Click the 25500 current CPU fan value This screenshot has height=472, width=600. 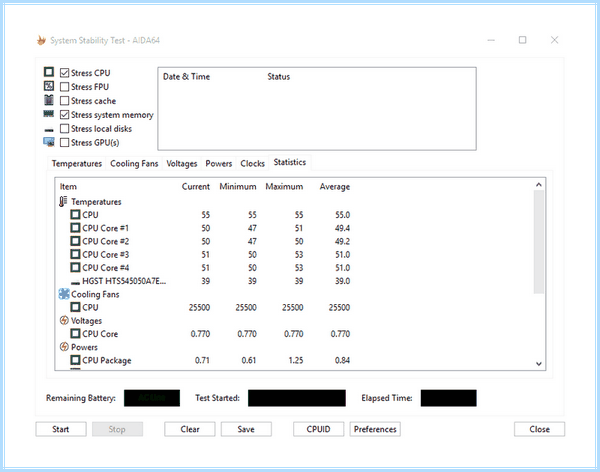pos(199,307)
